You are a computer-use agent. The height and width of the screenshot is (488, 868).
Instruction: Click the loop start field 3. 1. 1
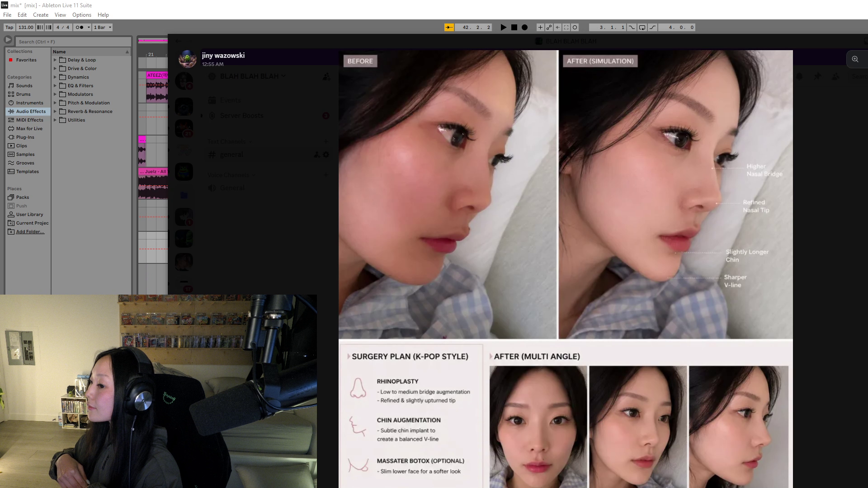click(x=608, y=28)
